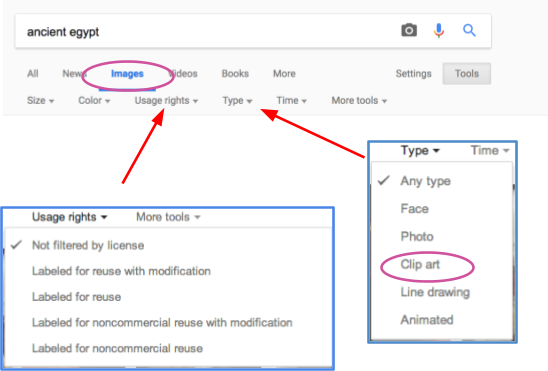Expand the Color filter dropdown

click(x=94, y=101)
